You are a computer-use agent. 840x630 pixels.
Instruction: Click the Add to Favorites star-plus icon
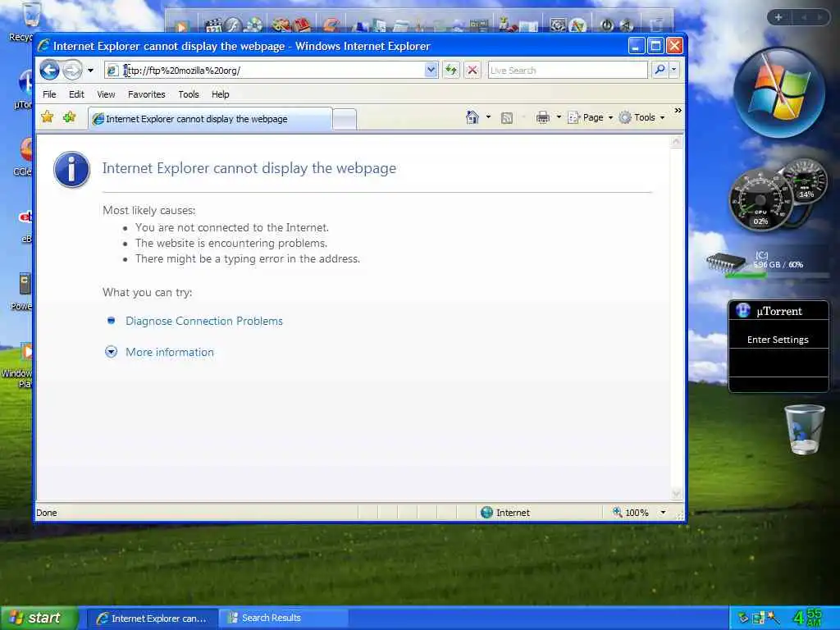pos(69,116)
